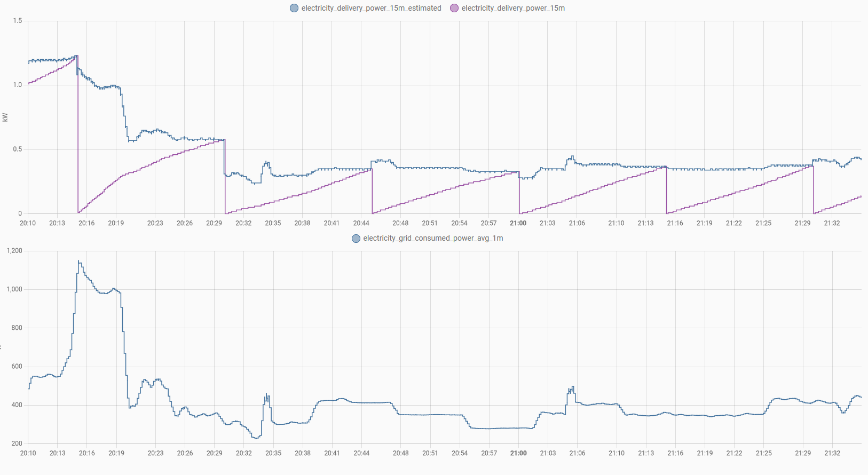Click the circle icon beside electricity_grid_consumed_power_avg_1m
The width and height of the screenshot is (868, 475).
356,239
